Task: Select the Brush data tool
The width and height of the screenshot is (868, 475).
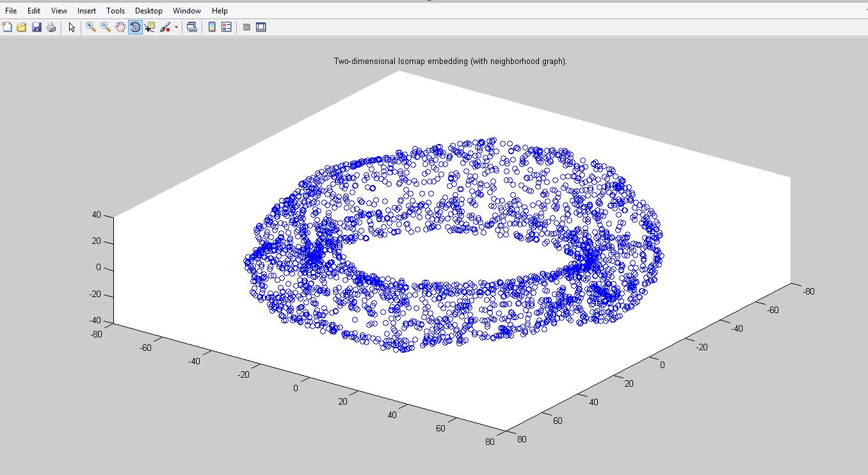Action: click(165, 27)
